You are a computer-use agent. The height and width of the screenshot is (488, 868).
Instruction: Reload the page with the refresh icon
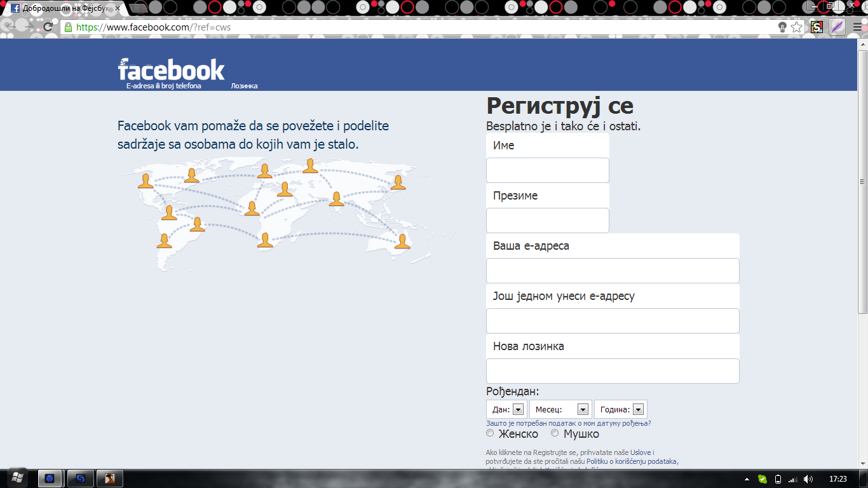coord(48,27)
